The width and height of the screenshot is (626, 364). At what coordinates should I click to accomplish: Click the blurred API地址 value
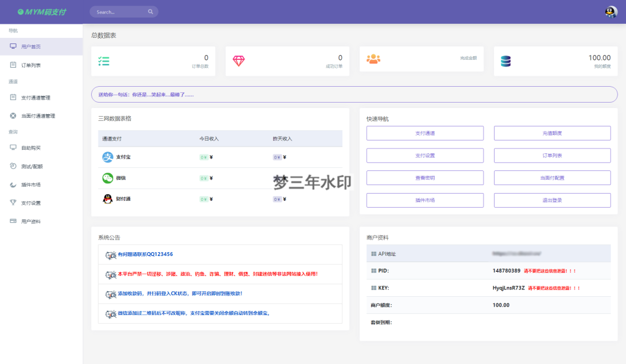[517, 253]
